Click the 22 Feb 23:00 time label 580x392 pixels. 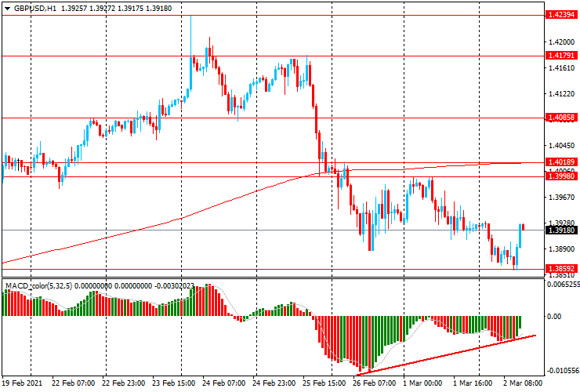tap(123, 383)
